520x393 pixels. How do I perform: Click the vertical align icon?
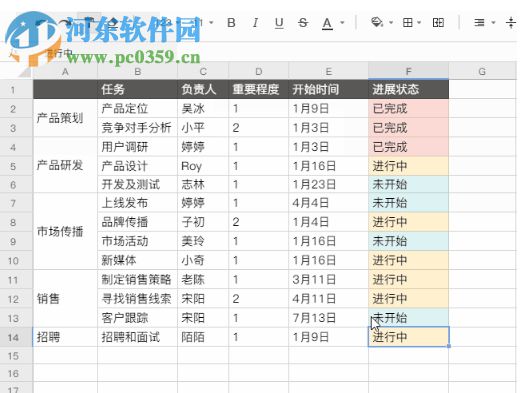(511, 23)
